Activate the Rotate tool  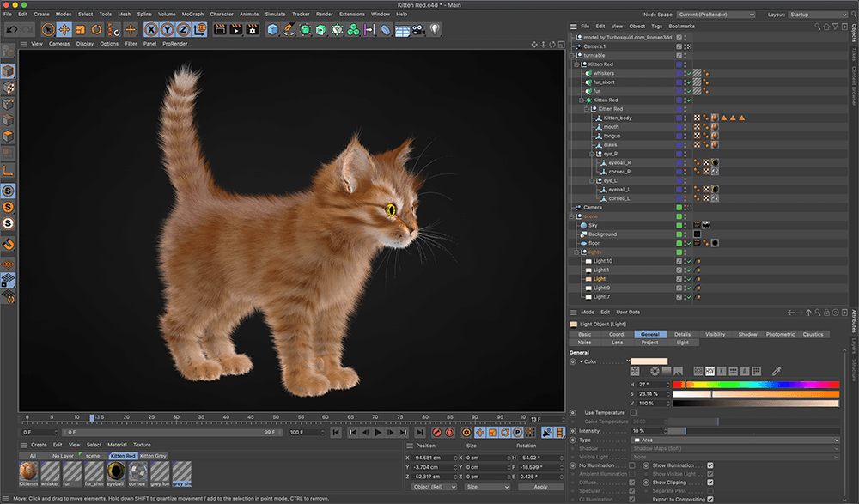(96, 29)
